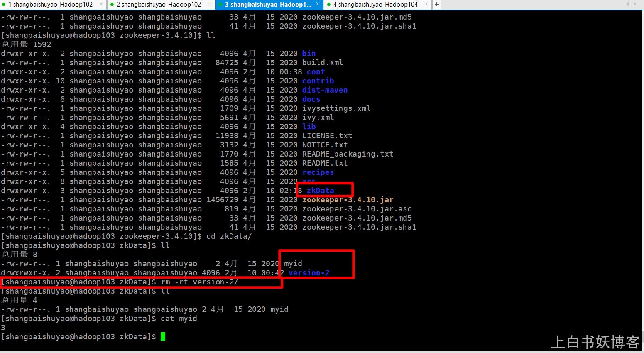Click the 'zookeeper-3.4.10.jar.asc' file name
The width and height of the screenshot is (644, 353).
(357, 209)
